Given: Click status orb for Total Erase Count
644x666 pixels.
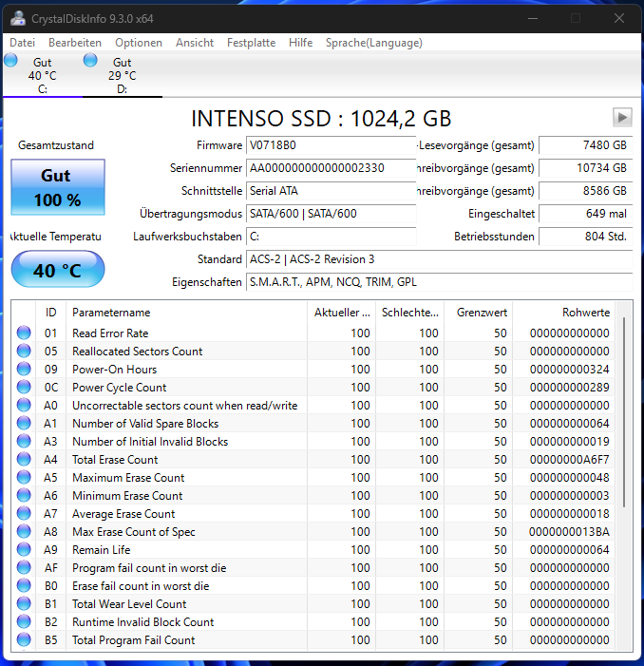Looking at the screenshot, I should [24, 459].
